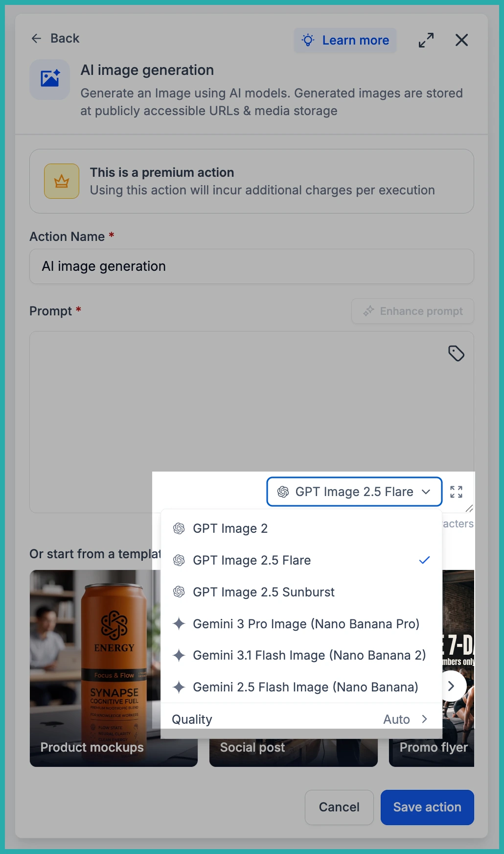The image size is (504, 854).
Task: Click the next templates arrow button
Action: (451, 686)
